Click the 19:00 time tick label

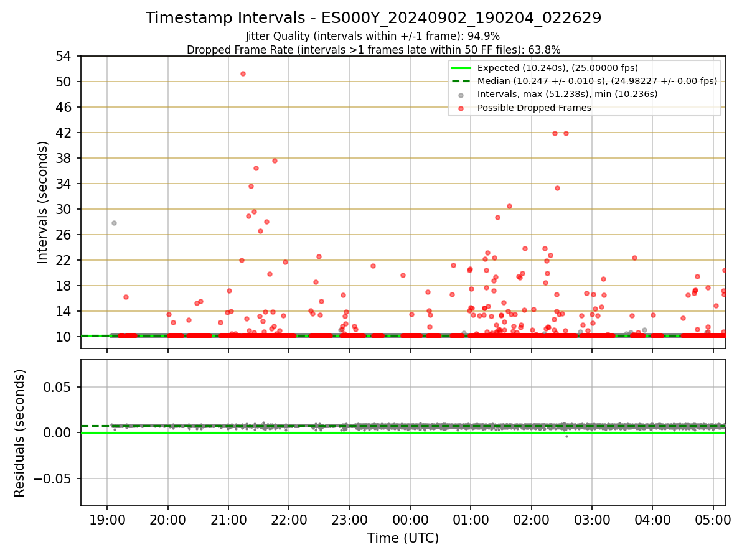point(107,519)
